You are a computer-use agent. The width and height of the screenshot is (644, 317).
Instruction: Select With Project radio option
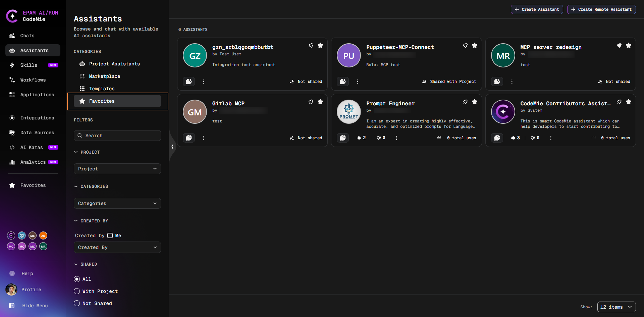[x=77, y=291]
